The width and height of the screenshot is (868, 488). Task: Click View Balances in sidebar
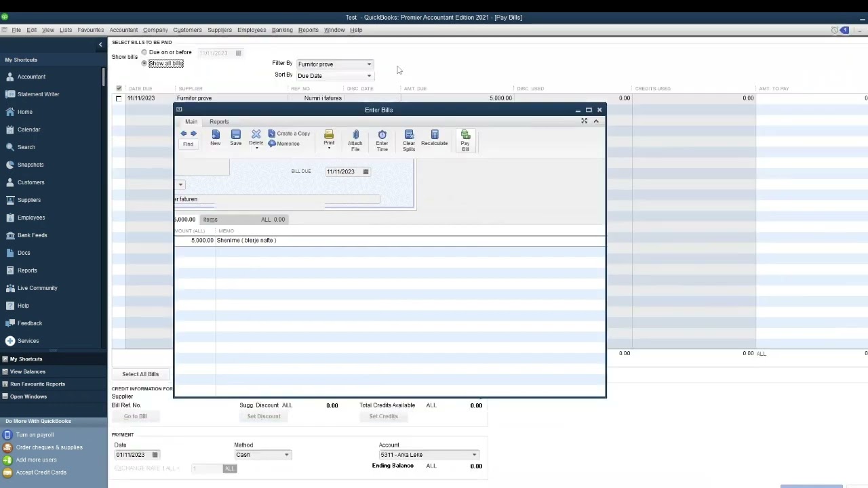point(28,371)
